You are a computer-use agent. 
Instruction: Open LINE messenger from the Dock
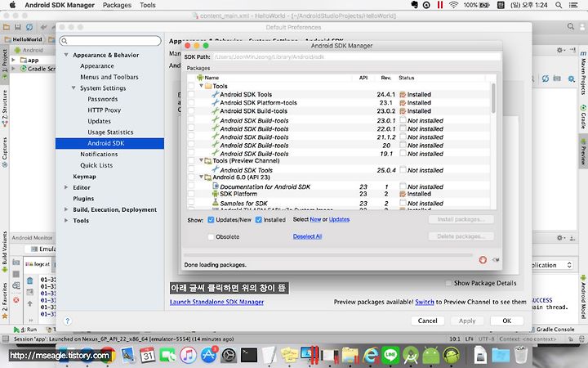[390, 355]
